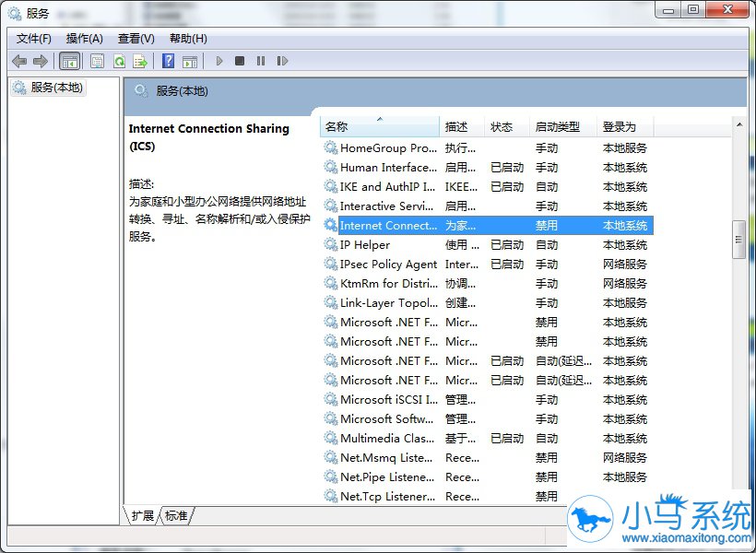Click the services list scrollbar thumb
756x553 pixels.
coord(738,240)
